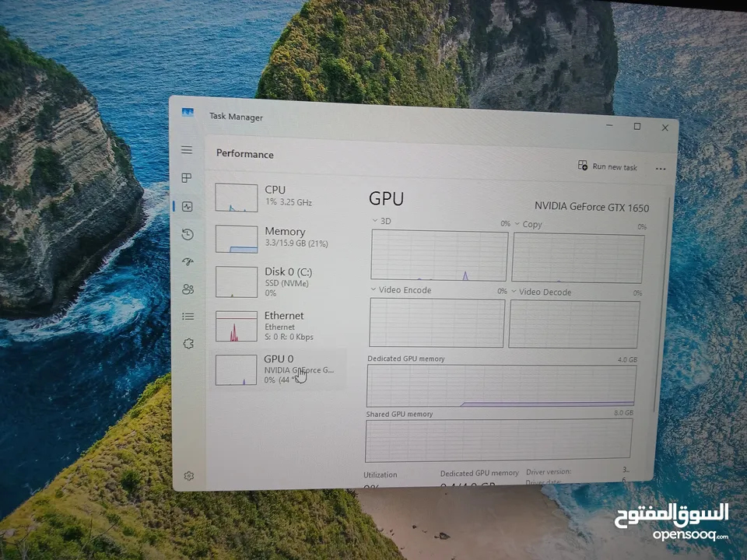The width and height of the screenshot is (747, 560).
Task: Click the '3.3/15.9 GB (21%)' memory value
Action: (x=296, y=243)
